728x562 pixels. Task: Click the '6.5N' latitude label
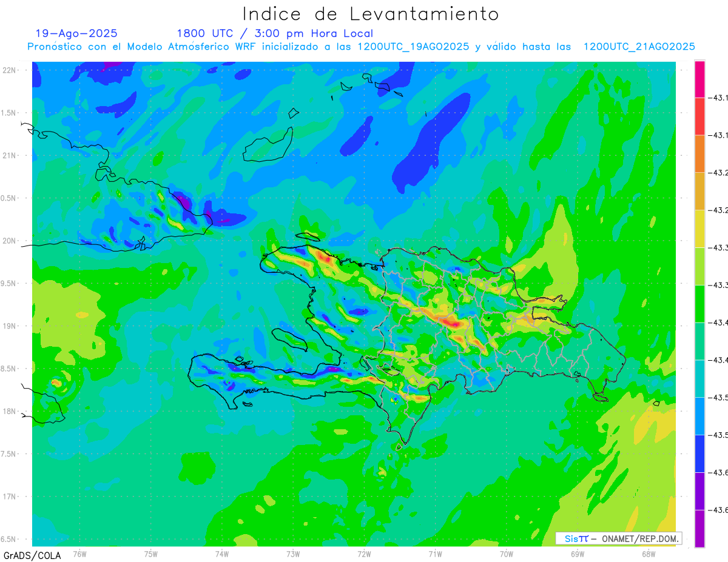[x=8, y=539]
